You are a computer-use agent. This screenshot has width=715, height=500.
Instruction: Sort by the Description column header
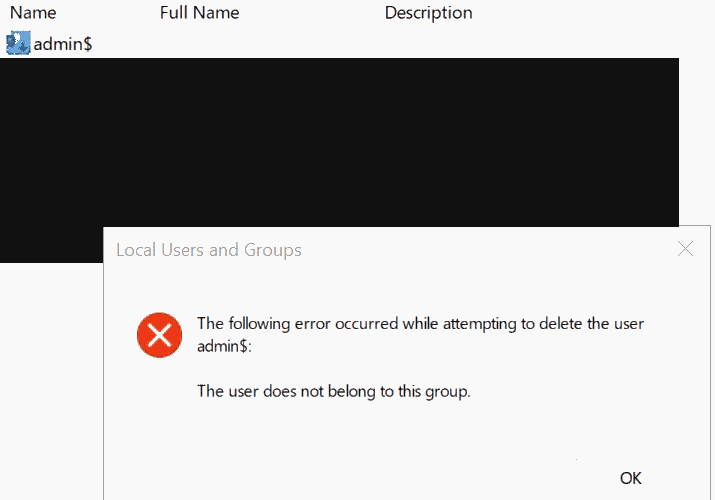[x=429, y=13]
